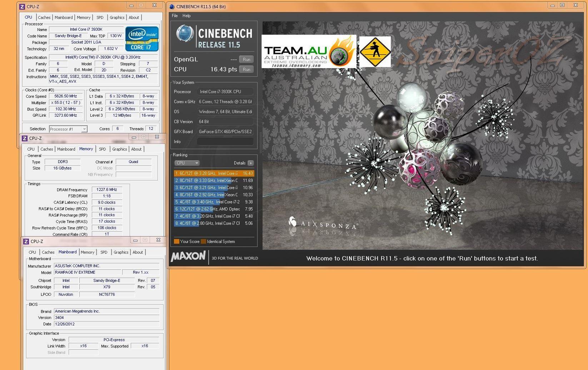588x370 pixels.
Task: Click the Intel Core i7 logo badge
Action: 142,39
